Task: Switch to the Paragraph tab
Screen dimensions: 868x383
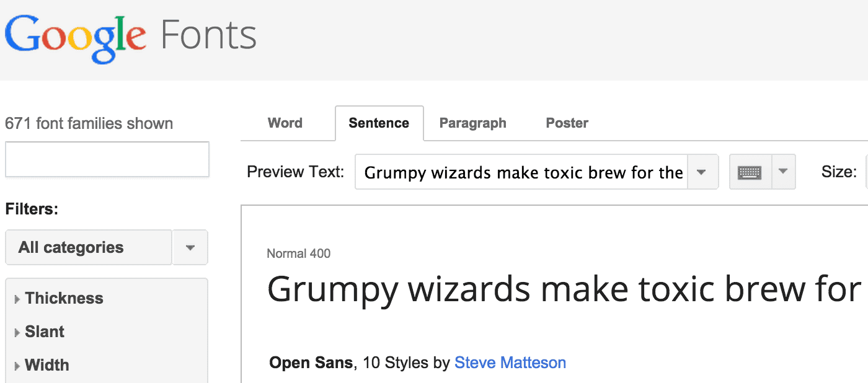Action: [x=473, y=123]
